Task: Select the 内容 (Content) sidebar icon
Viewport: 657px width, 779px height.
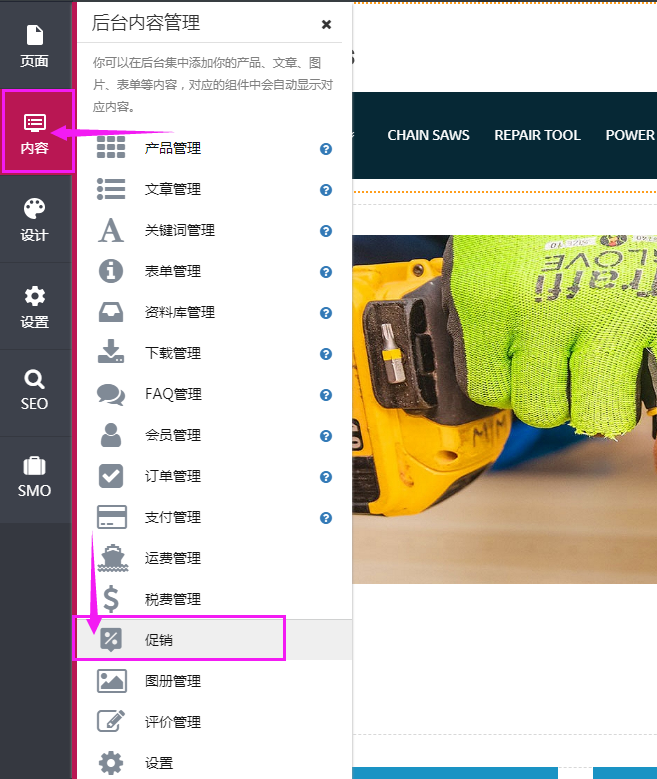Action: coord(35,132)
